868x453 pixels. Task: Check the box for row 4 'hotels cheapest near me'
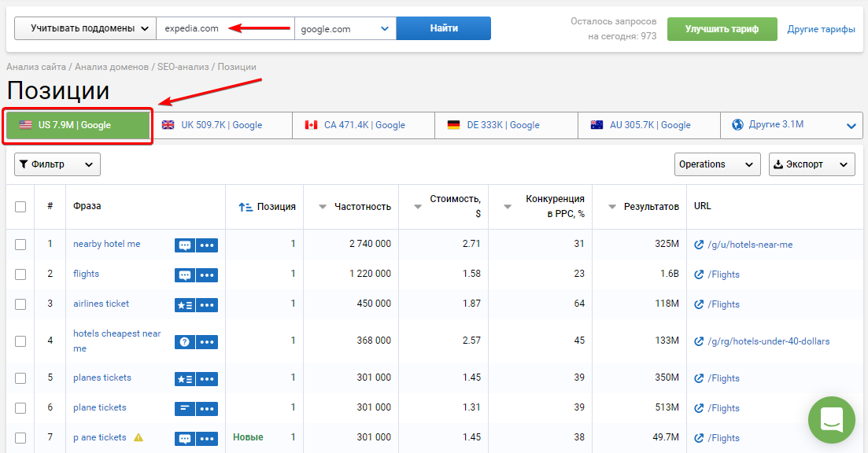pyautogui.click(x=20, y=341)
